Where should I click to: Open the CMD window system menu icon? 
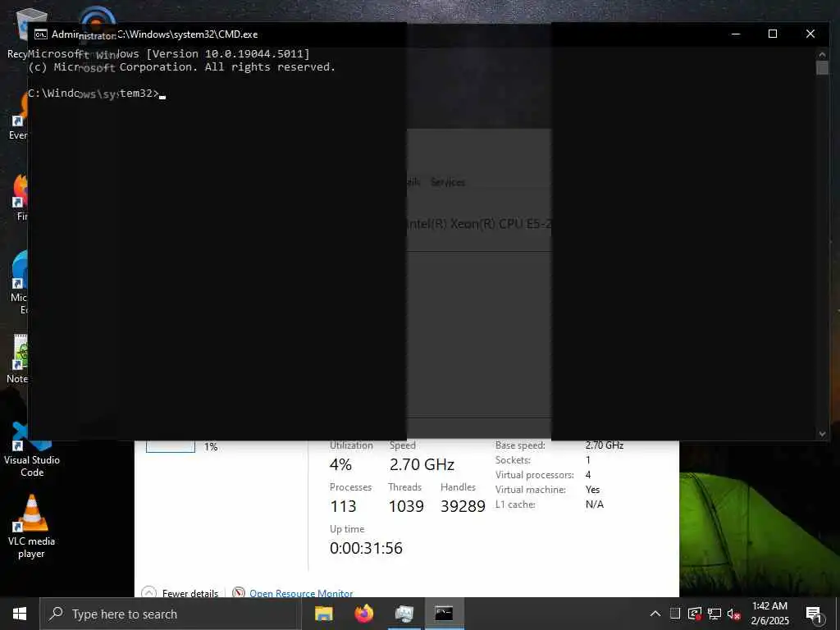[x=40, y=34]
